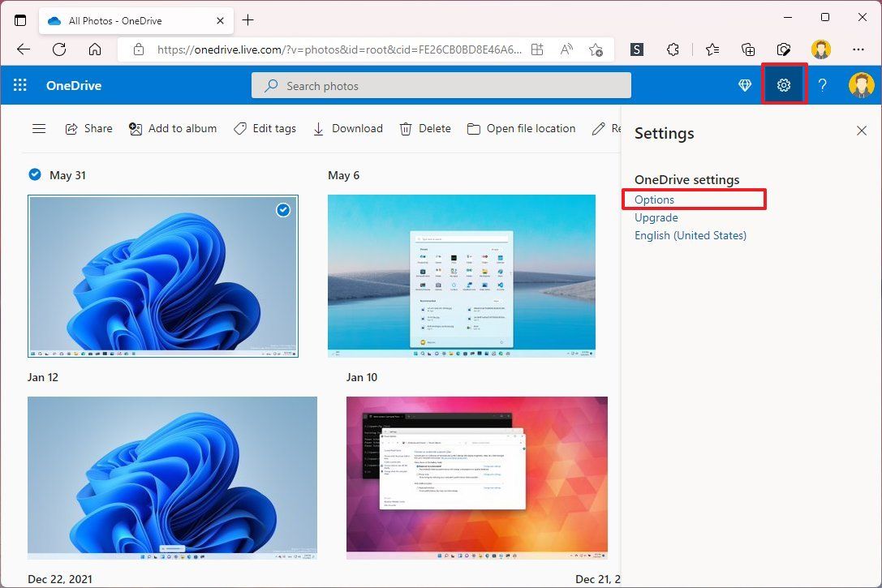Open the hamburger view menu
Viewport: 882px width, 588px height.
click(x=39, y=128)
